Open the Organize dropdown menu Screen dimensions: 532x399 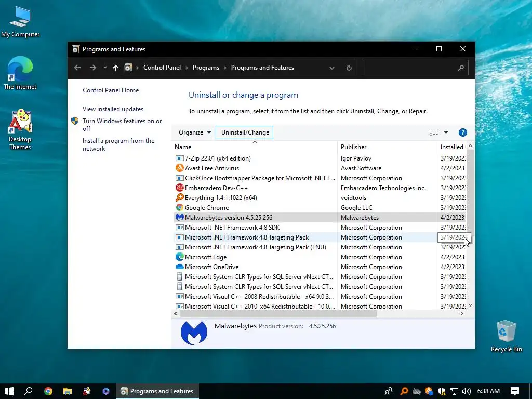click(195, 132)
